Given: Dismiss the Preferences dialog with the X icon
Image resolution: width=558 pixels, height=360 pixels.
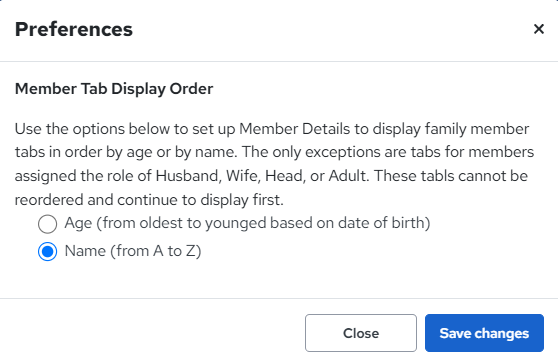Looking at the screenshot, I should [x=539, y=29].
